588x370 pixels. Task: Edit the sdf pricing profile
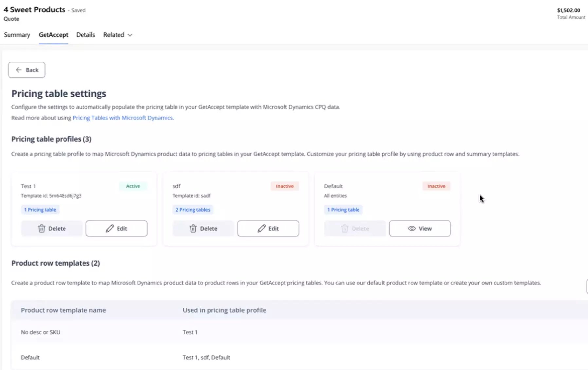coord(268,228)
